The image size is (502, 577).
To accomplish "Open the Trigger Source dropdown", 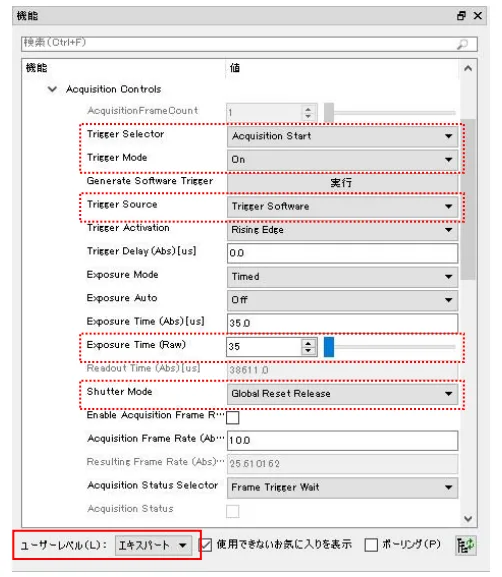I will point(342,206).
